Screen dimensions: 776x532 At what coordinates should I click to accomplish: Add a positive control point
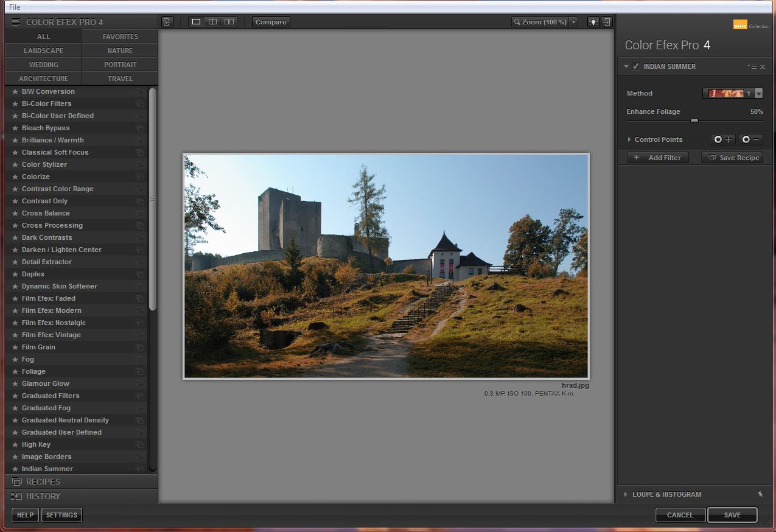pyautogui.click(x=723, y=139)
